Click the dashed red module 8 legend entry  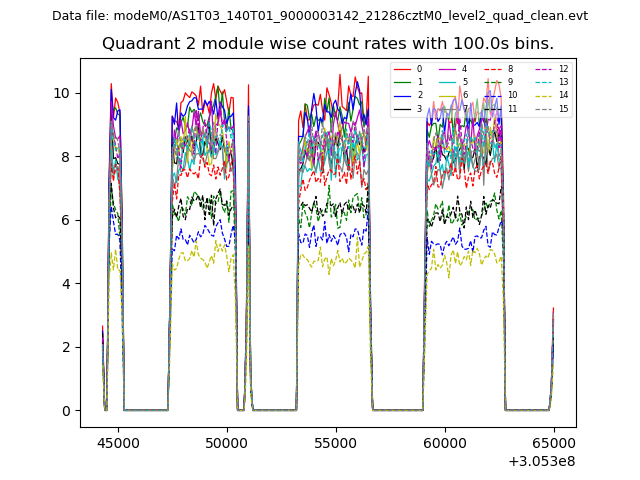[x=494, y=69]
